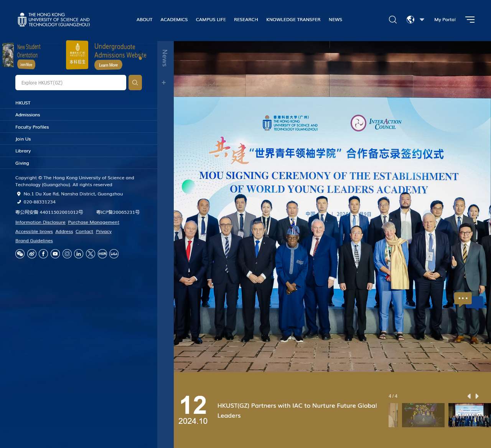The image size is (491, 448).
Task: Open the NEWS menu
Action: point(335,20)
